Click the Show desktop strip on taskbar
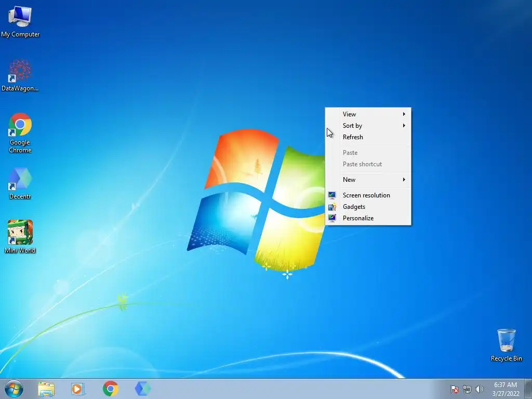532x399 pixels. coord(528,389)
